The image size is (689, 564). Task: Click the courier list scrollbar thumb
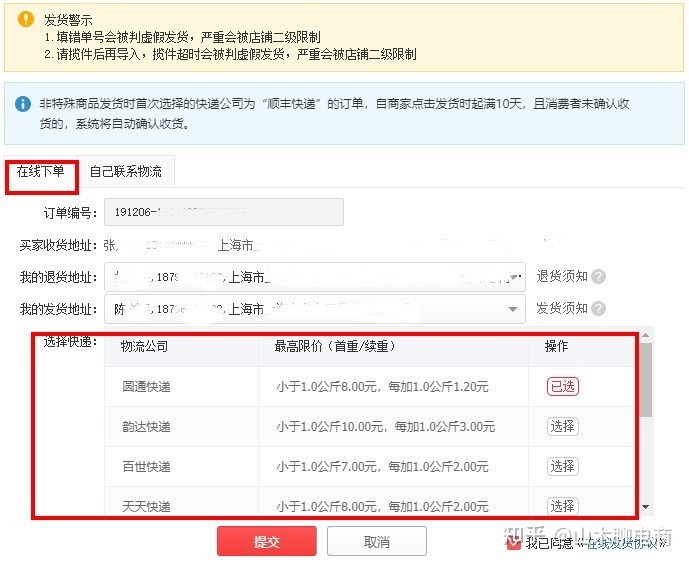click(x=646, y=380)
